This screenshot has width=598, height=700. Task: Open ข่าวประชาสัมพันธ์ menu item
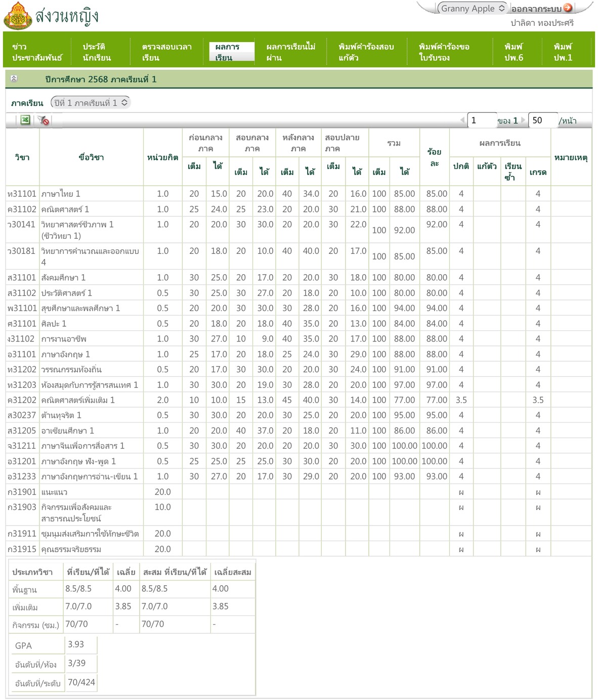pos(37,52)
